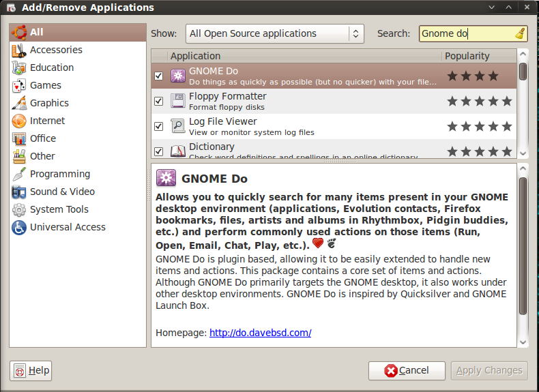Image resolution: width=539 pixels, height=392 pixels.
Task: Click GNOME Do popularity stars
Action: (473, 76)
